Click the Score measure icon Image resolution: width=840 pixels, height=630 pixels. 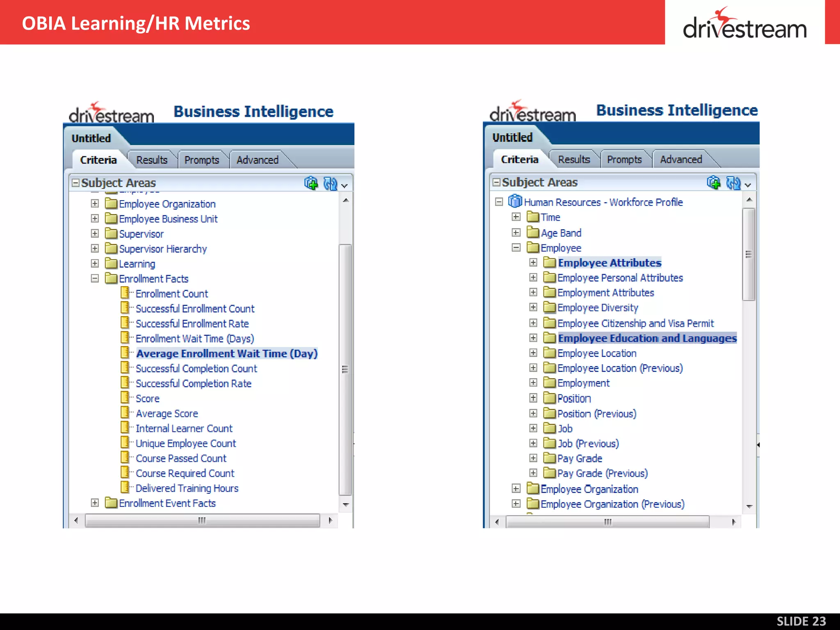pos(126,397)
